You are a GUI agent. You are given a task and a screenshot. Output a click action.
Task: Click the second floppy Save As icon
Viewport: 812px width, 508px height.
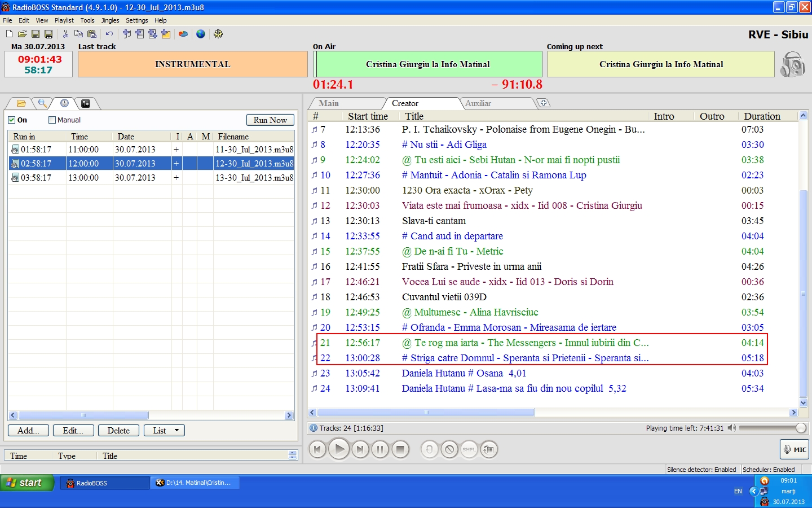[x=48, y=34]
